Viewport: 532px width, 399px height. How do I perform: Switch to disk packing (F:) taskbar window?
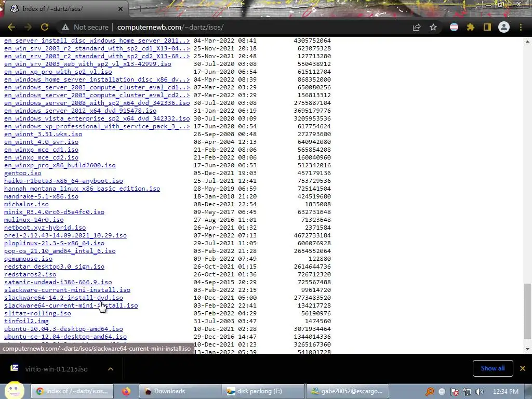point(263,391)
